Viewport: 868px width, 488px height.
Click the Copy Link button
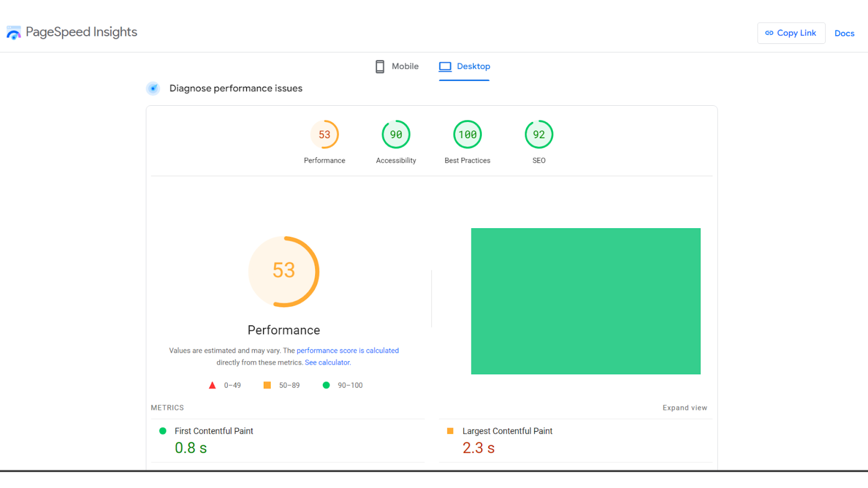pyautogui.click(x=791, y=33)
